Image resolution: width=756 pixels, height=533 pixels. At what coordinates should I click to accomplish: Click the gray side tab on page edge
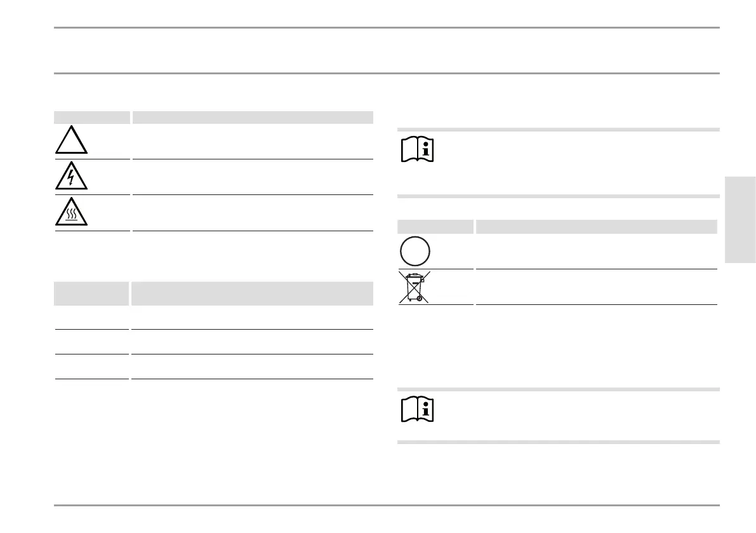[x=740, y=219]
